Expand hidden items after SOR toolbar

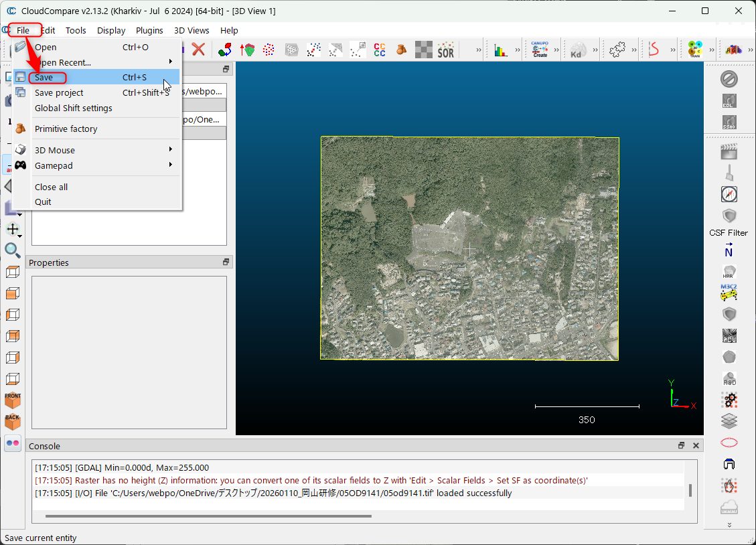tap(478, 50)
